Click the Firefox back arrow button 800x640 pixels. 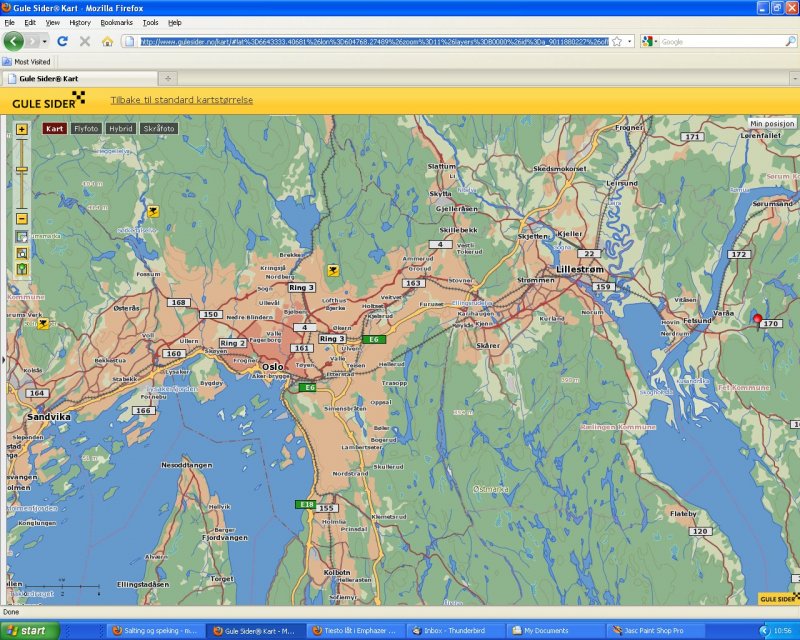pyautogui.click(x=14, y=41)
